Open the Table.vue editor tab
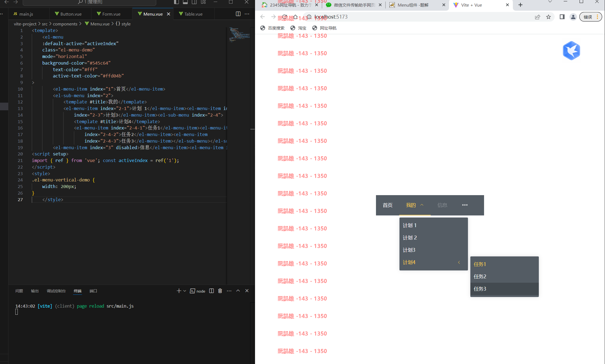Viewport: 605px width, 364px height. 191,14
